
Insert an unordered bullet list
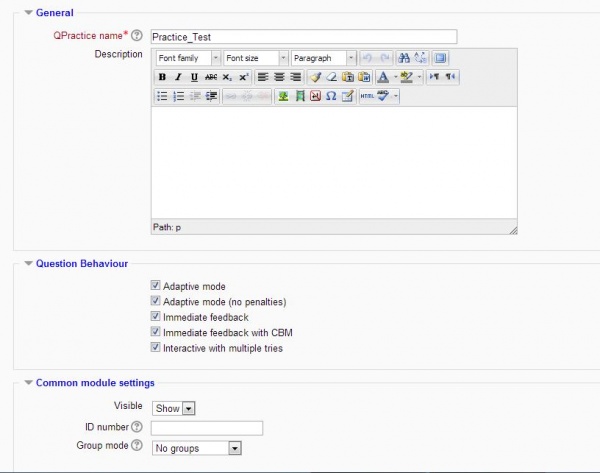[x=162, y=96]
